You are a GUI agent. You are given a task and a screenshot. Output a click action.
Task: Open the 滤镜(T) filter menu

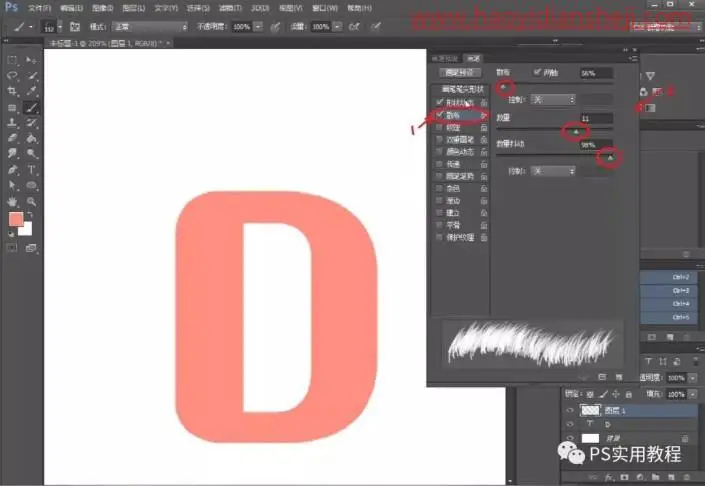click(230, 8)
